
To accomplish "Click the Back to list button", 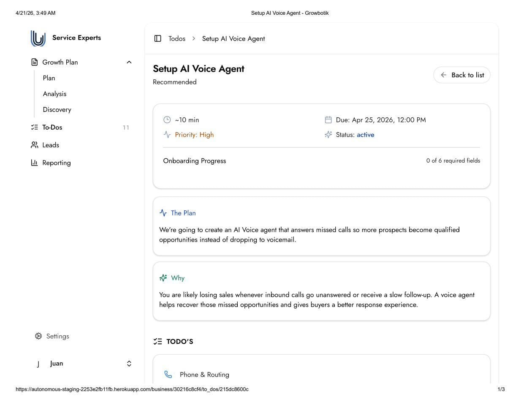I will point(461,75).
